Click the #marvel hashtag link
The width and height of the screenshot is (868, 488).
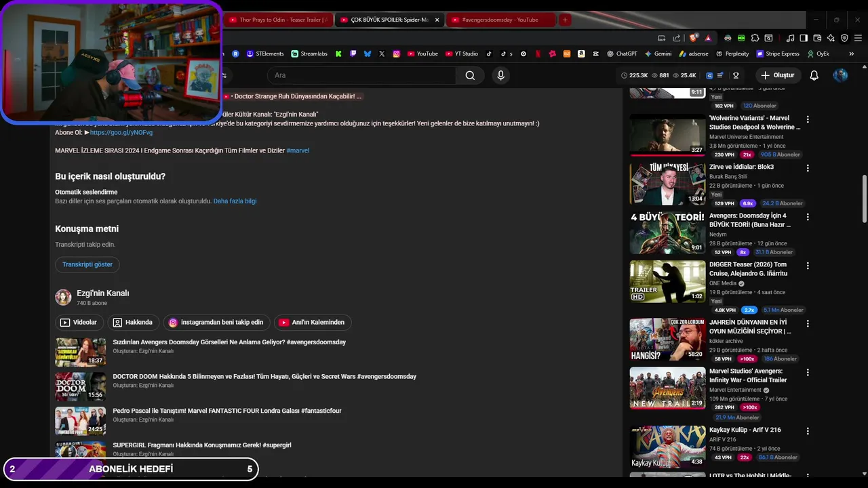(x=298, y=150)
